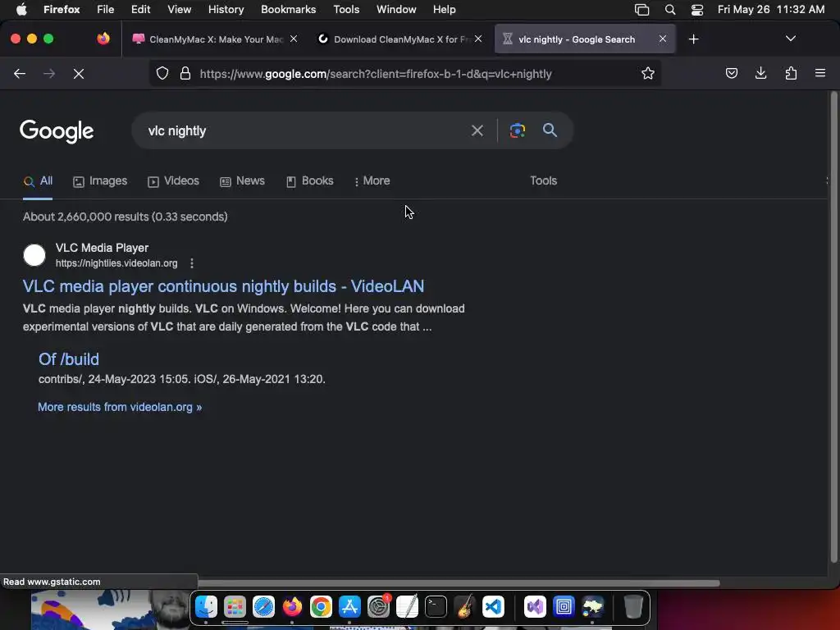Open the three-dot menu next to videolan URL
This screenshot has width=840, height=630.
192,263
